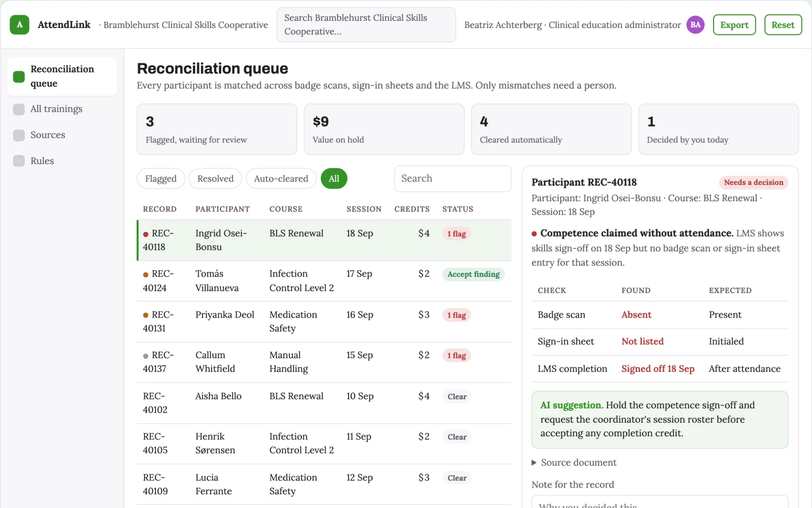
Task: Open the Rules menu item
Action: 62,161
